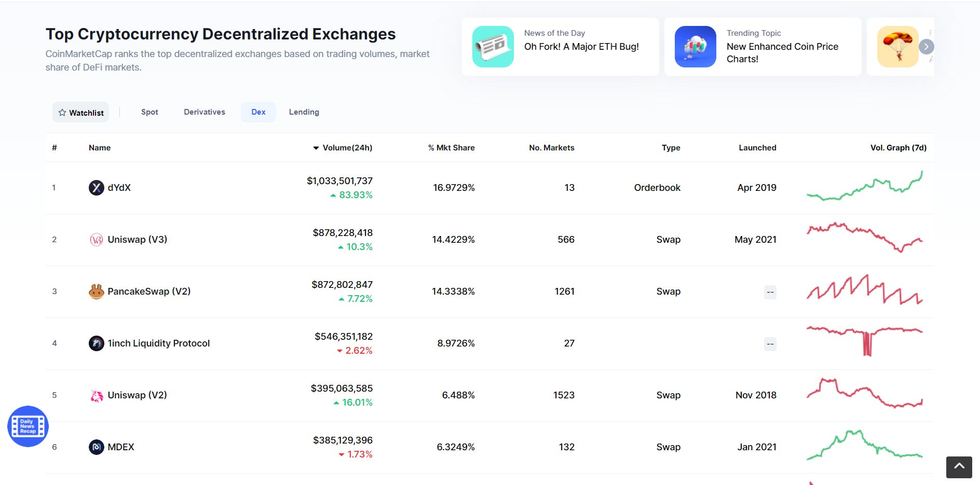The height and width of the screenshot is (485, 980).
Task: Click MDEX volume value $385,129,396
Action: click(x=343, y=440)
